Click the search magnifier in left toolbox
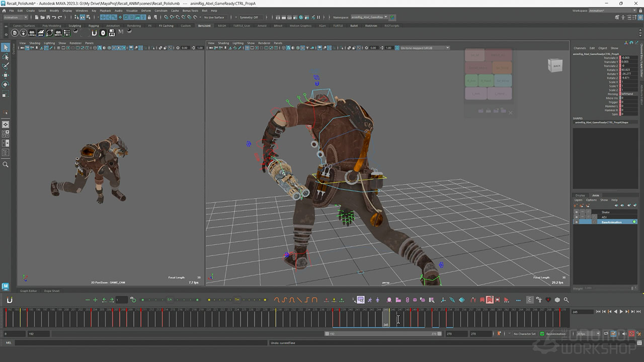This screenshot has width=644, height=362. (6, 164)
